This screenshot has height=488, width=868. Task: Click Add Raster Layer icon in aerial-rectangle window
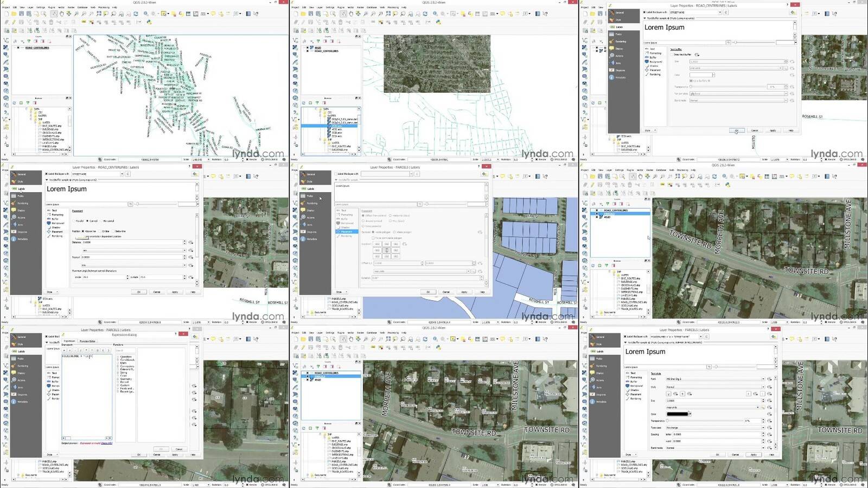click(x=295, y=47)
